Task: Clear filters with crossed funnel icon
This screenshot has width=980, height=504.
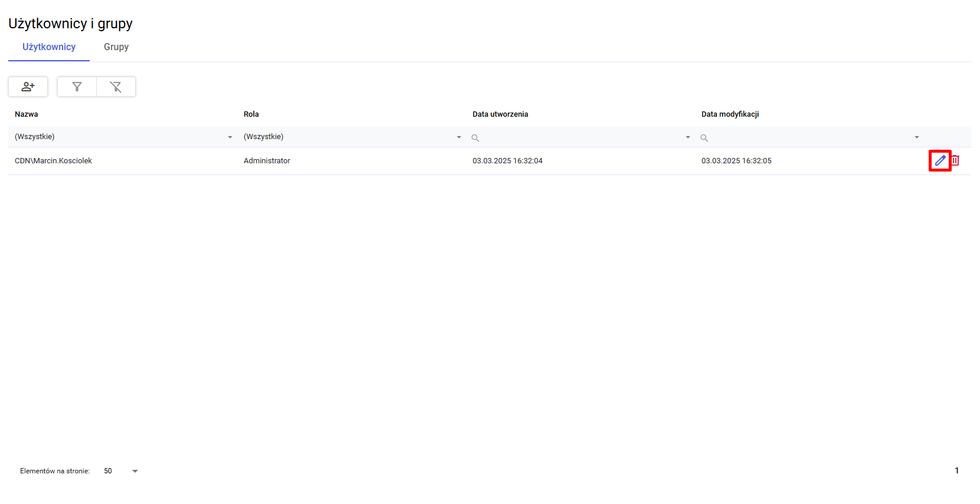Action: (116, 87)
